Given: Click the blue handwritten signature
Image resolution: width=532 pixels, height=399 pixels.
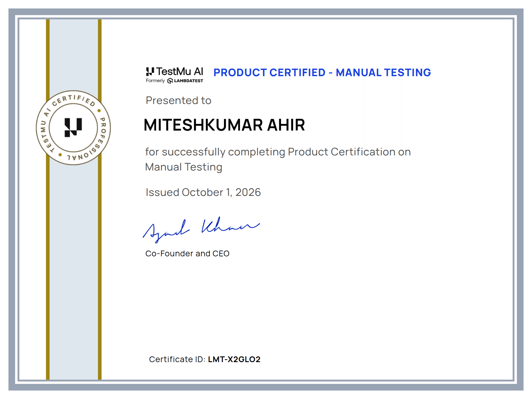Looking at the screenshot, I should [201, 230].
